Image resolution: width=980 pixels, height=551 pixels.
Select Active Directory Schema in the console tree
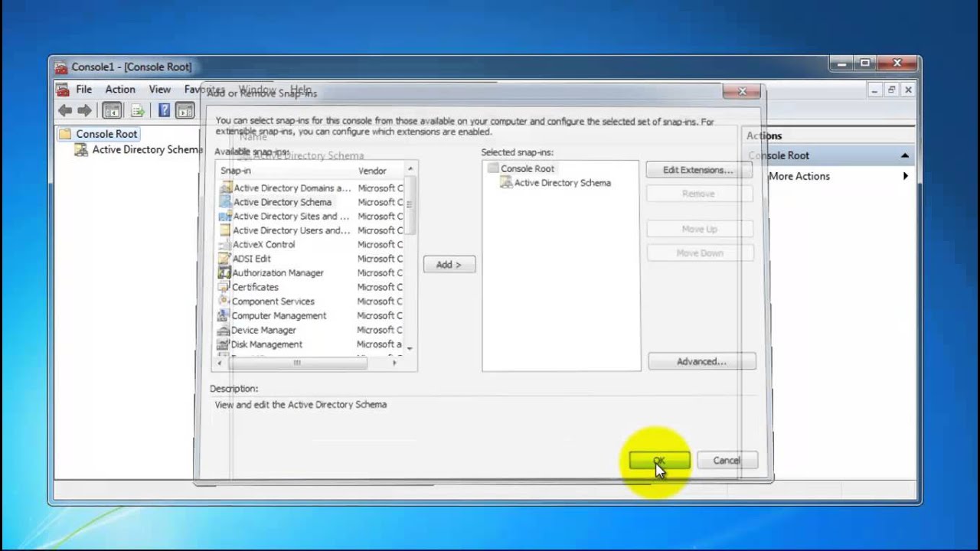(x=147, y=150)
